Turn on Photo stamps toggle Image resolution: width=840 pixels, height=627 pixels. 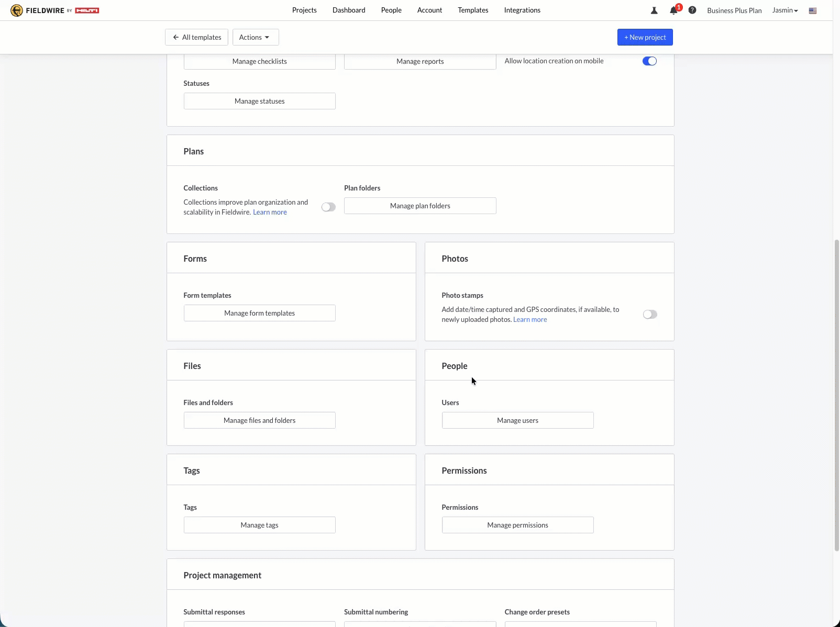(x=649, y=315)
